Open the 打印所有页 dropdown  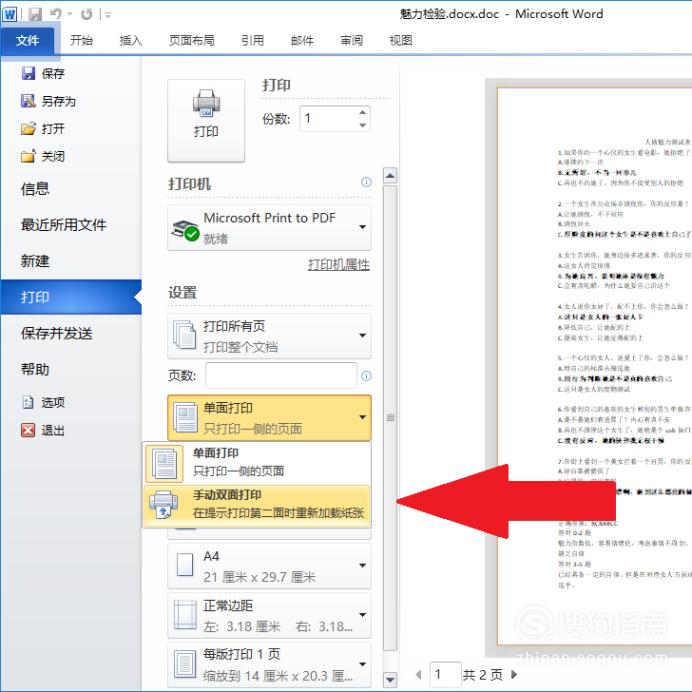269,336
